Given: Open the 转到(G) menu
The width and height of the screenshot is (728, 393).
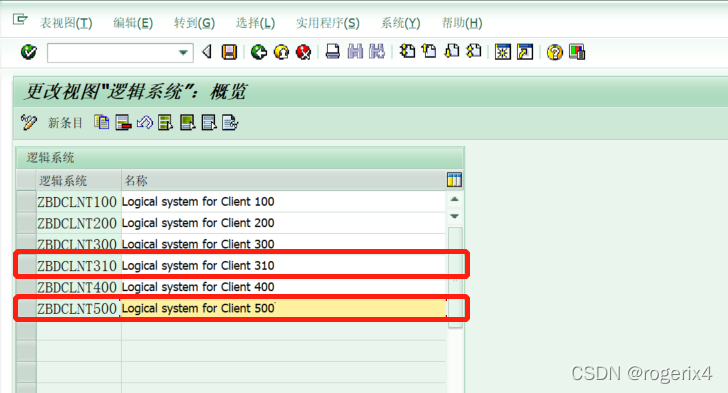Looking at the screenshot, I should [x=194, y=23].
